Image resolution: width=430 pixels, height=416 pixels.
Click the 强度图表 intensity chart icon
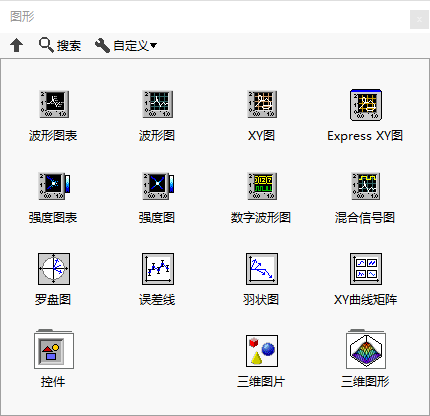pyautogui.click(x=54, y=186)
